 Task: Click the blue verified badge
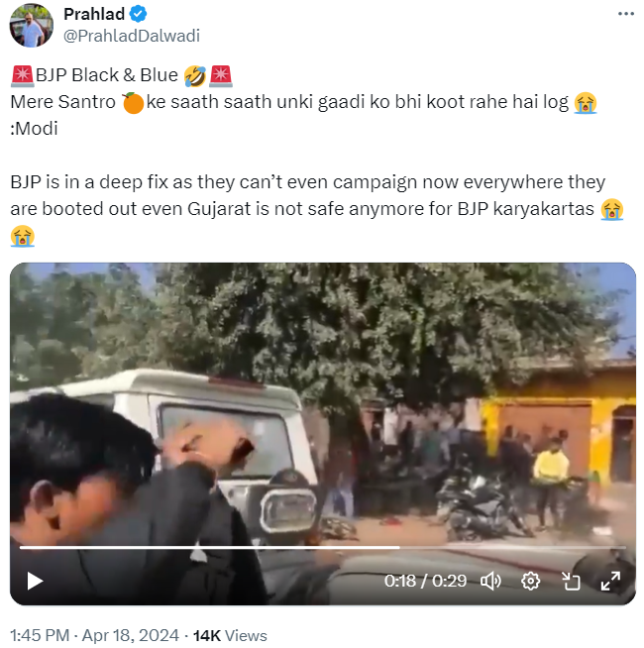click(140, 14)
